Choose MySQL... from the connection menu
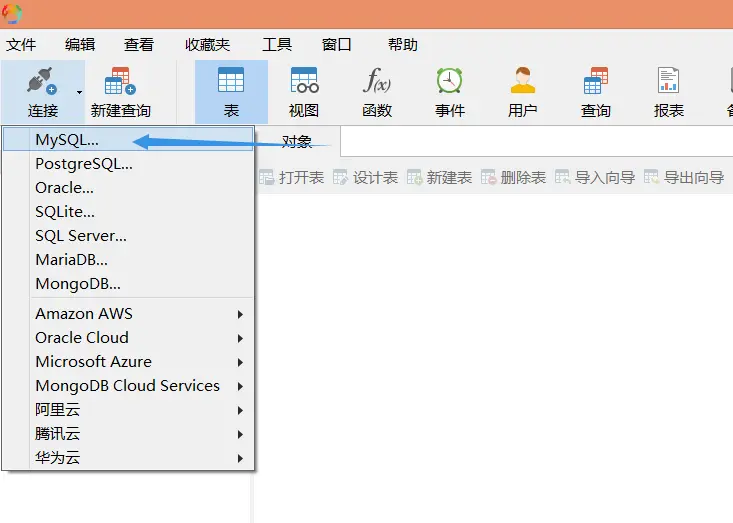Screen dimensions: 733x523 point(128,140)
